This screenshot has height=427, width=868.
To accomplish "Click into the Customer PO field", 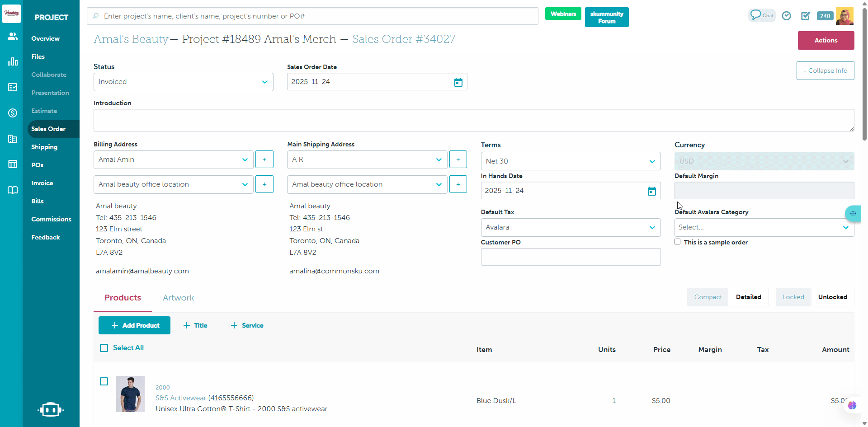I will point(571,257).
